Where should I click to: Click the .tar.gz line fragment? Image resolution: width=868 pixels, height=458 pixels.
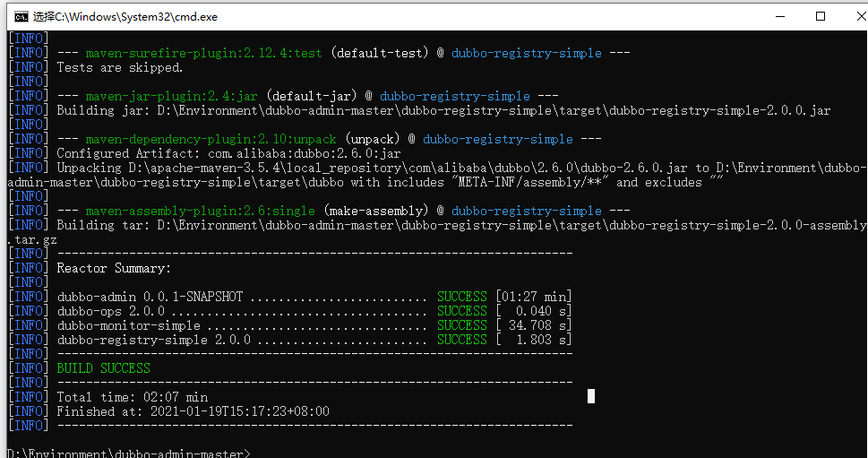coord(32,240)
